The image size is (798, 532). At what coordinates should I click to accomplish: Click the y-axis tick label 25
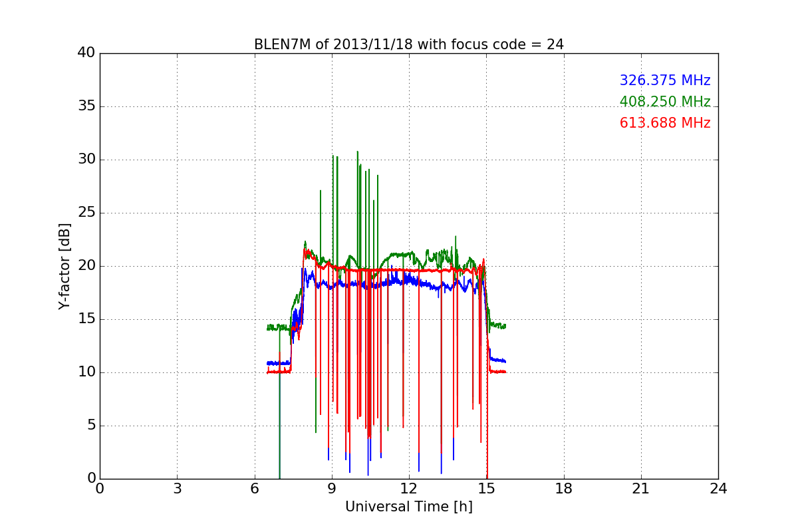(86, 213)
